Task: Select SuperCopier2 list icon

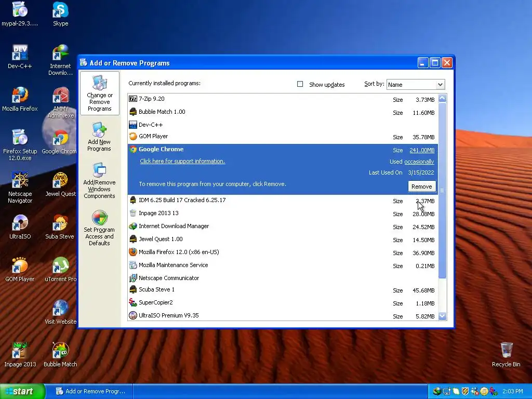Action: click(133, 302)
